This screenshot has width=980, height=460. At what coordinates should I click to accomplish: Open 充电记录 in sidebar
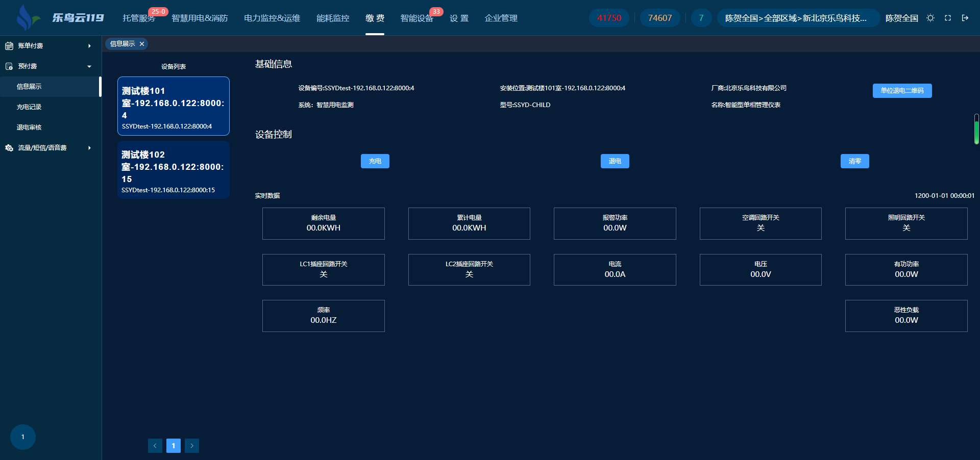pos(29,107)
